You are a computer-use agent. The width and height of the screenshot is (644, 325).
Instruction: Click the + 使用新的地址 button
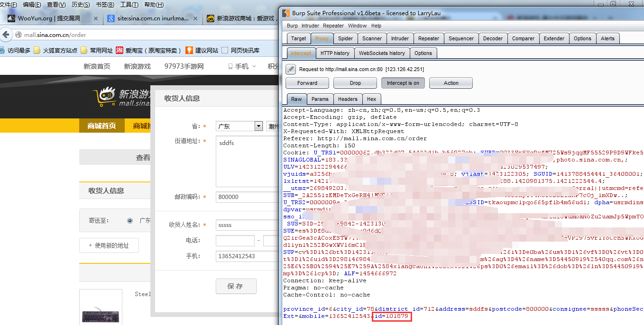[109, 245]
